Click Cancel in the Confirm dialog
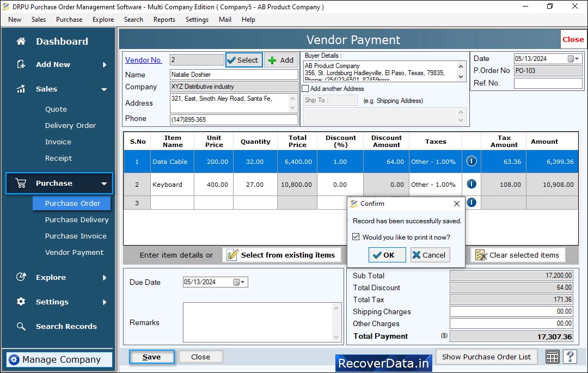 click(430, 255)
